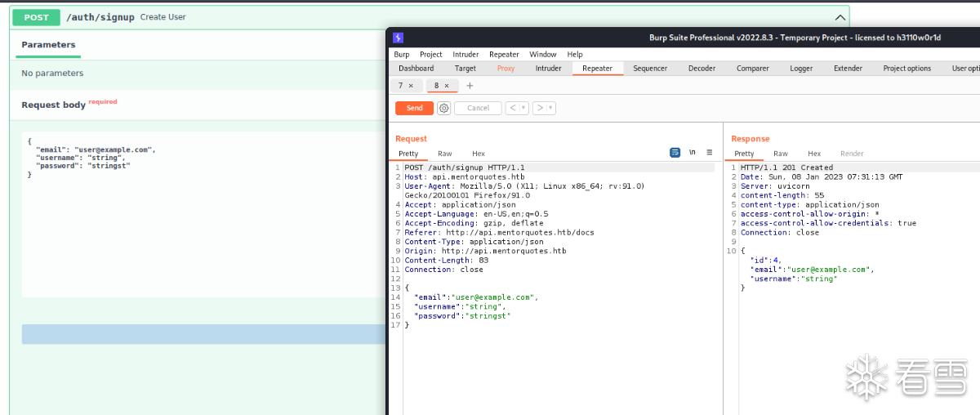Screen dimensions: 980x415
Task: Open the Intruder menu in menu bar
Action: click(465, 55)
